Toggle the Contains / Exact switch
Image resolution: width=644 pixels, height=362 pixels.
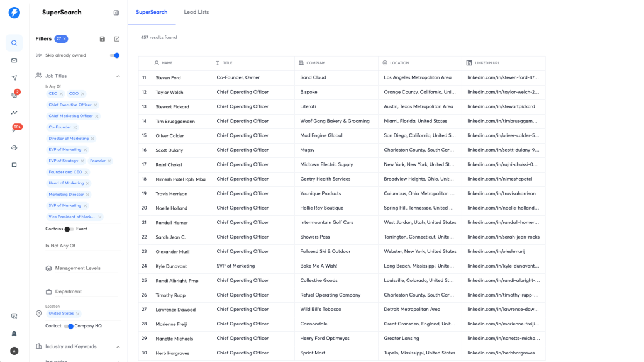(69, 229)
